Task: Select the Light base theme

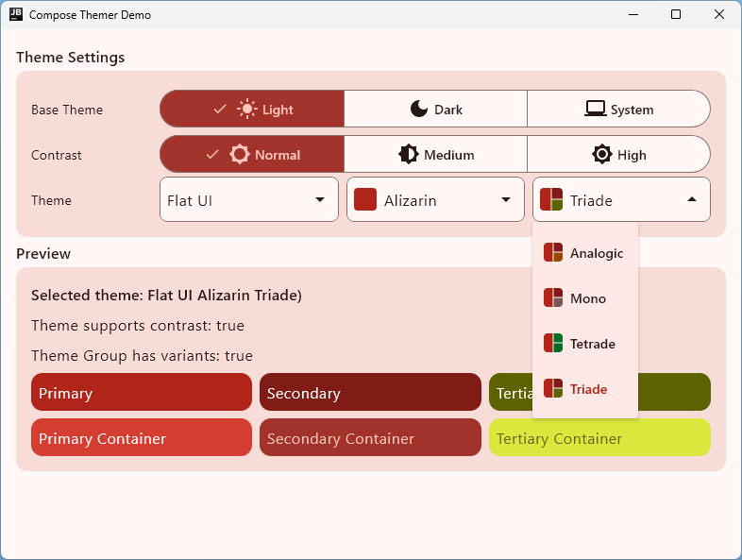Action: 252,109
